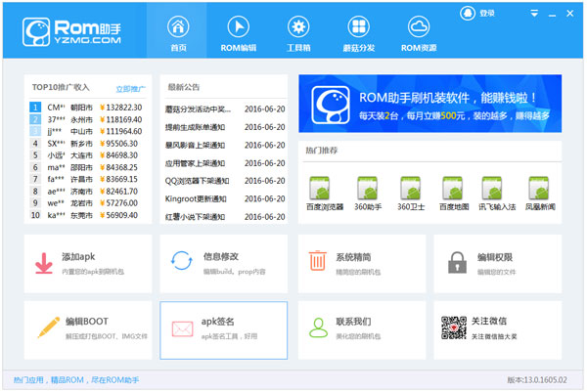Select the 360助手 app icon
The height and width of the screenshot is (392, 587).
pyautogui.click(x=367, y=188)
